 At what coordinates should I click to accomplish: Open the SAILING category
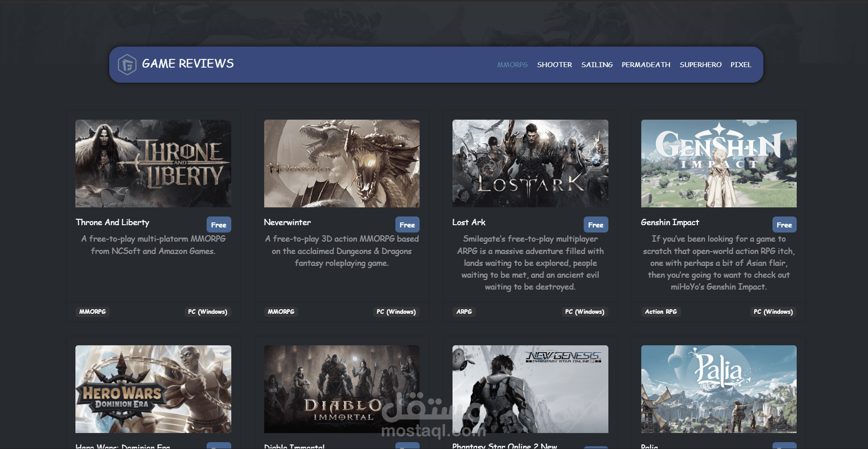coord(597,65)
